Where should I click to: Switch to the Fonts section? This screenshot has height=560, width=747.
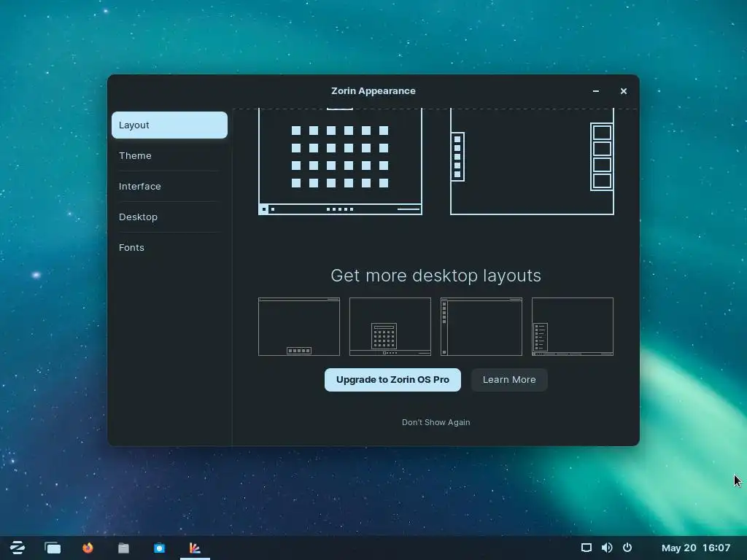coord(169,248)
